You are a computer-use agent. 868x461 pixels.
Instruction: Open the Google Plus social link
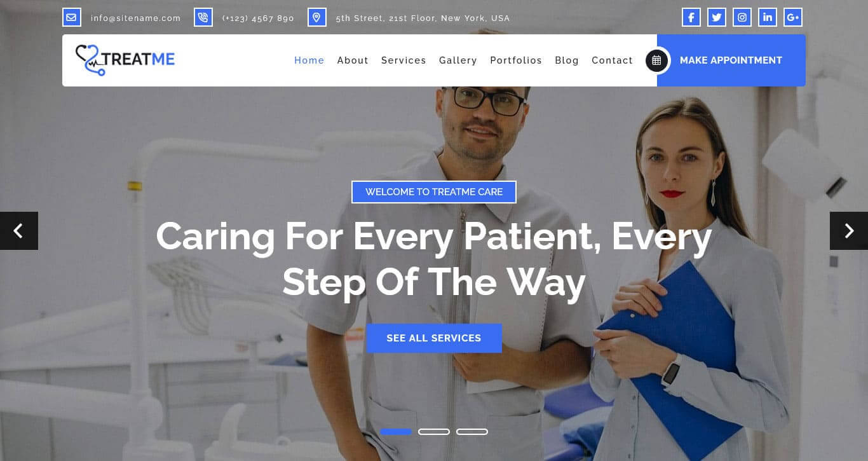pyautogui.click(x=793, y=17)
